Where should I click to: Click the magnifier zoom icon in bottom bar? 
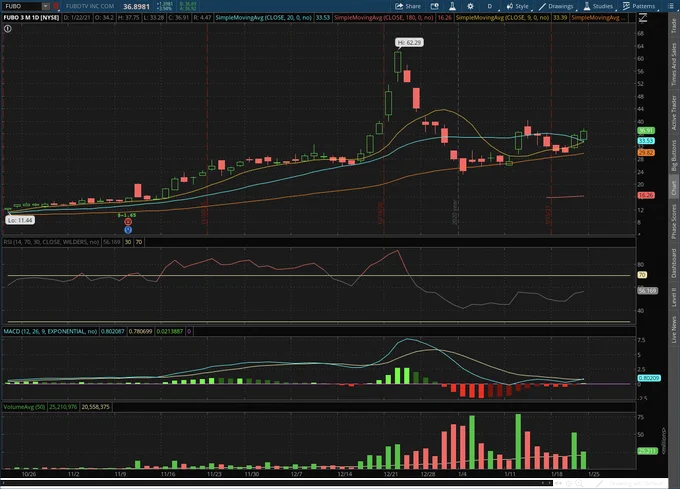click(579, 483)
